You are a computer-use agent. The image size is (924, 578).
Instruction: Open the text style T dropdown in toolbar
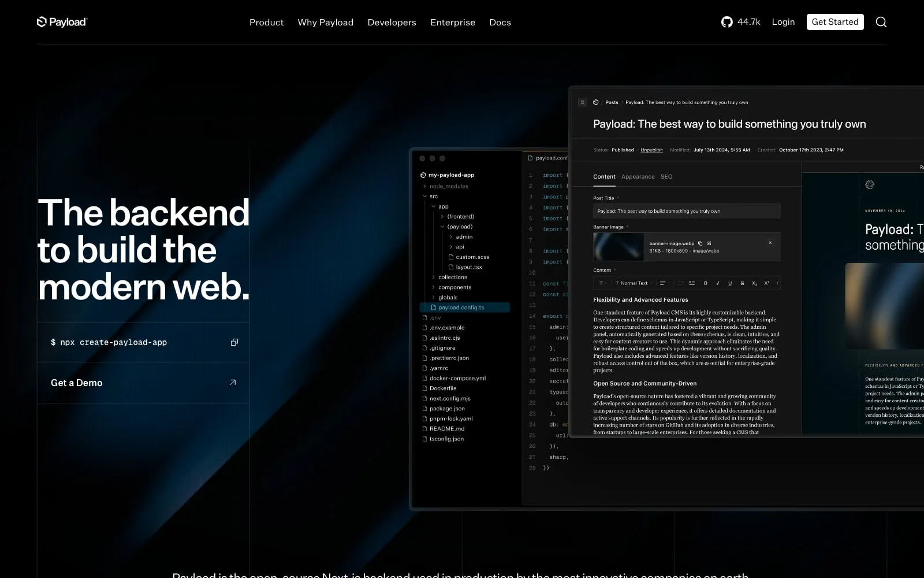tap(602, 283)
